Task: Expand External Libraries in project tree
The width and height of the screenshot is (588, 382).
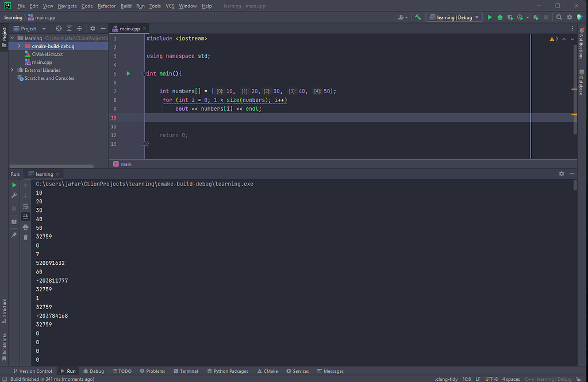Action: pyautogui.click(x=12, y=70)
